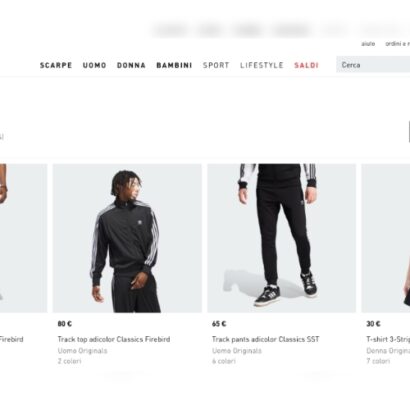Click the 80 € price label

point(65,324)
